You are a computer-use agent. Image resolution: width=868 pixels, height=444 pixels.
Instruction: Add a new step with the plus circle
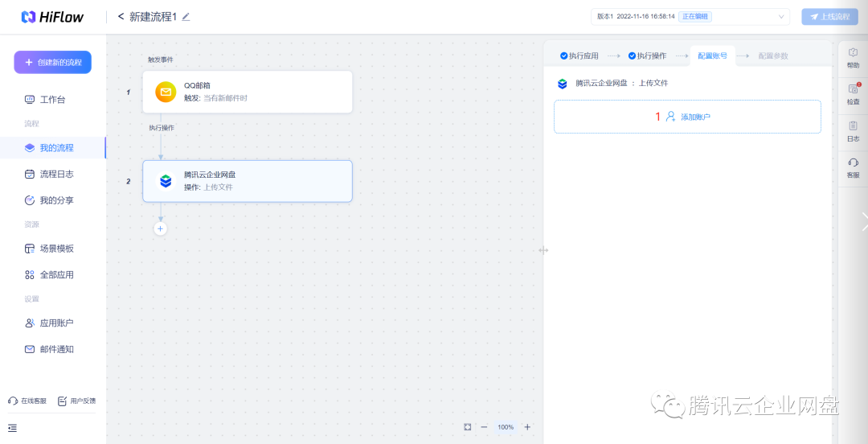click(161, 228)
